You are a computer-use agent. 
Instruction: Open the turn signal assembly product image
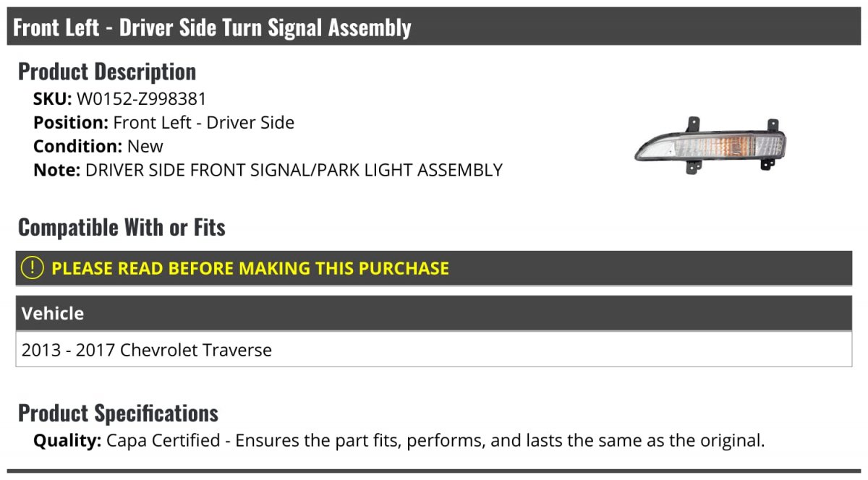[x=710, y=145]
